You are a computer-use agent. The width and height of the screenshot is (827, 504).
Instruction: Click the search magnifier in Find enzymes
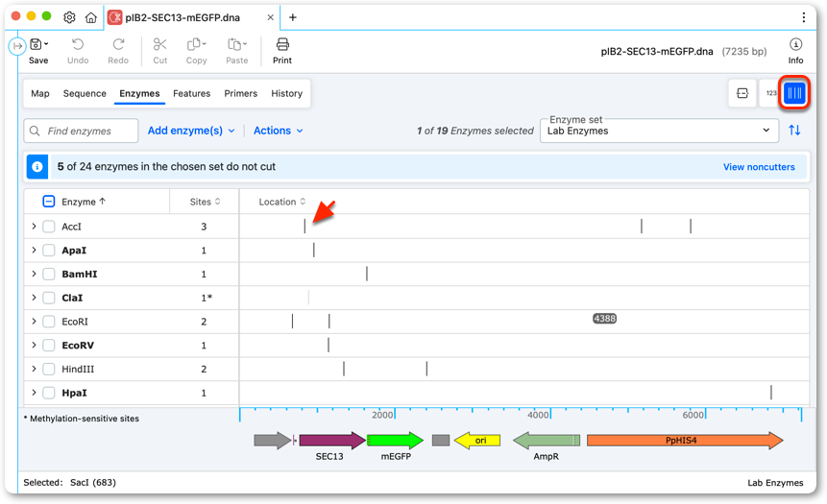point(35,131)
